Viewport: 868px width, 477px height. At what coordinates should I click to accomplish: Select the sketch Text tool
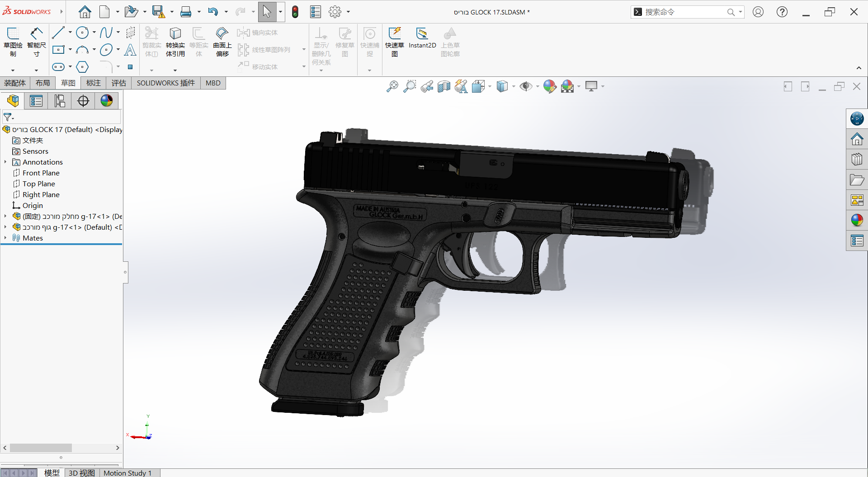click(x=130, y=50)
